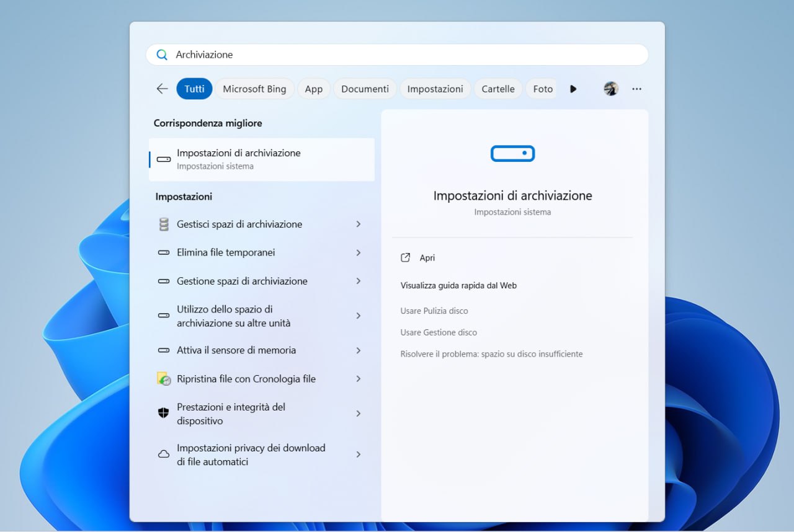Click the shield icon for Prestazioni e integrità
Viewport: 794px width, 532px height.
point(164,414)
